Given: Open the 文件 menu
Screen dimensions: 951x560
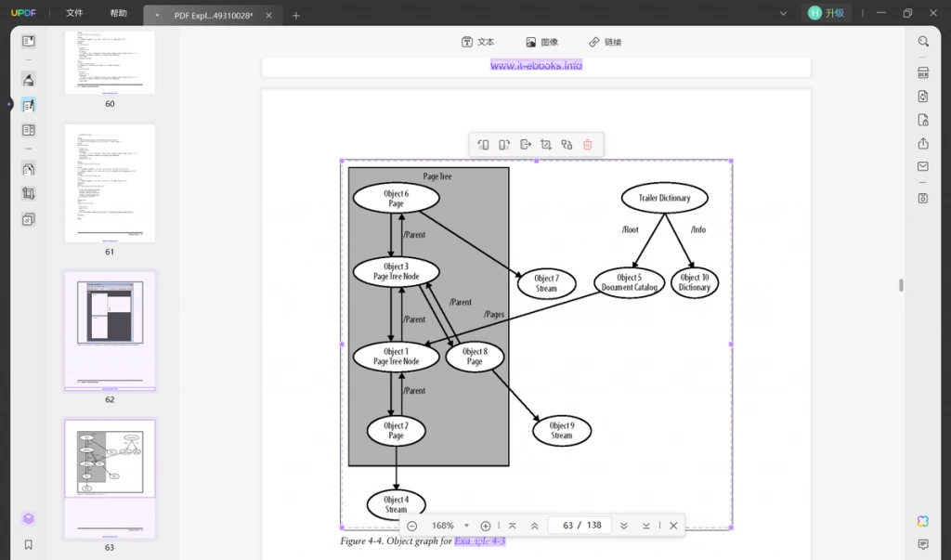Looking at the screenshot, I should coord(74,13).
